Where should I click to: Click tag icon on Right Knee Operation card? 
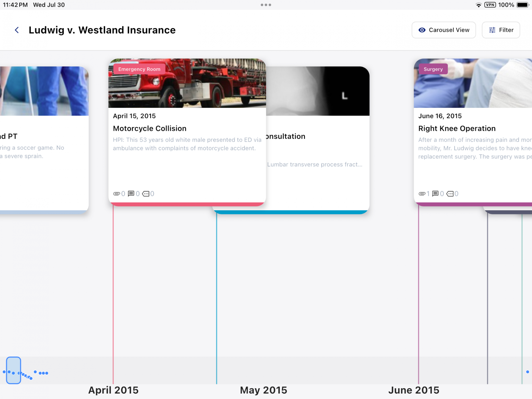tap(450, 194)
